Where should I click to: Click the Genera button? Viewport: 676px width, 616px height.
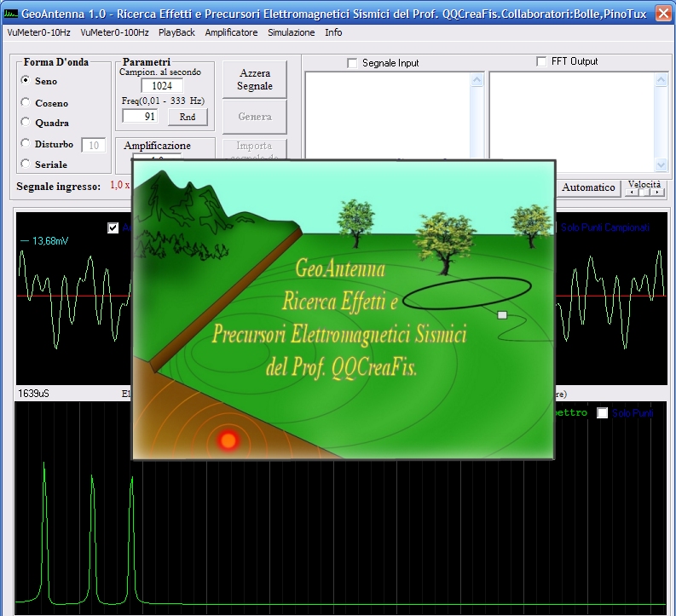(255, 117)
